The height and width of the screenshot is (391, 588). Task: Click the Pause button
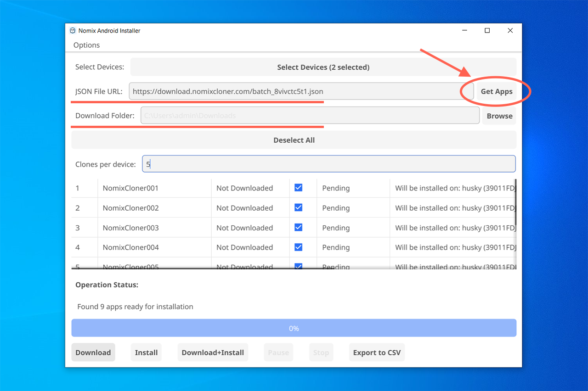point(278,352)
